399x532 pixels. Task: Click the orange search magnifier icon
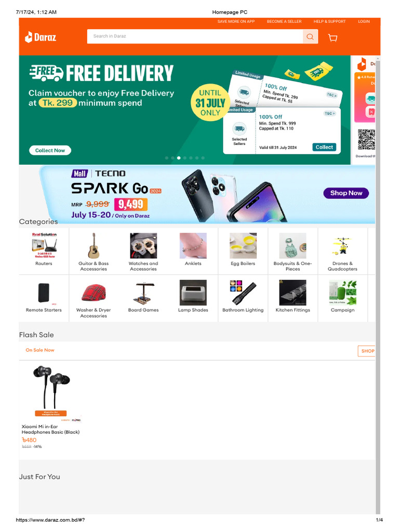click(310, 37)
